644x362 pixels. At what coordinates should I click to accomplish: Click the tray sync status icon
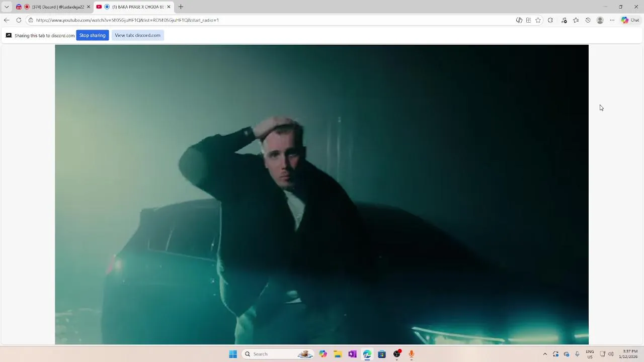pos(555,354)
